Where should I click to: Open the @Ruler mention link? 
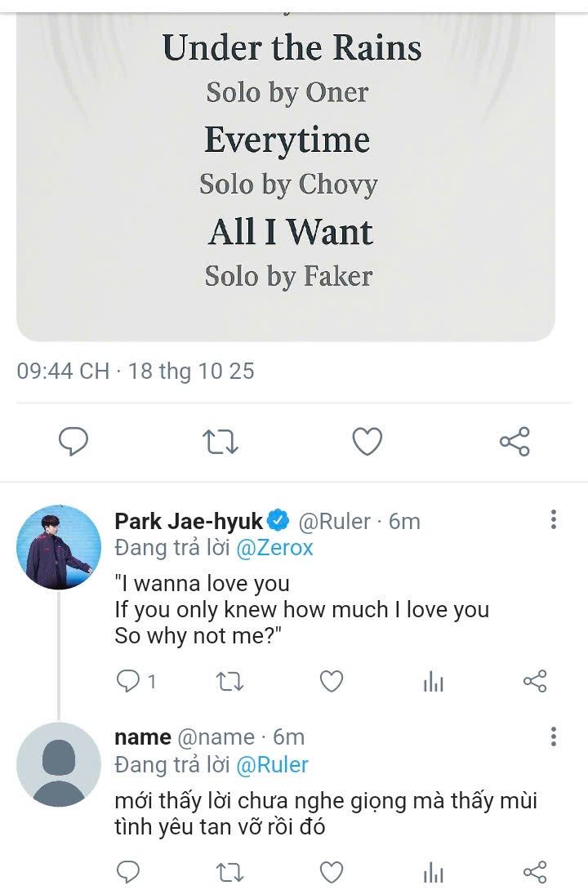pyautogui.click(x=272, y=765)
